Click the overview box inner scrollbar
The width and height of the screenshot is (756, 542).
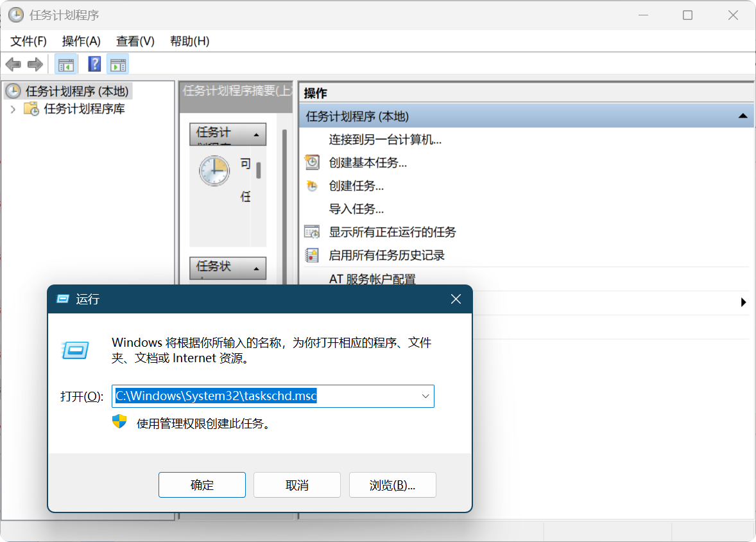(x=259, y=171)
